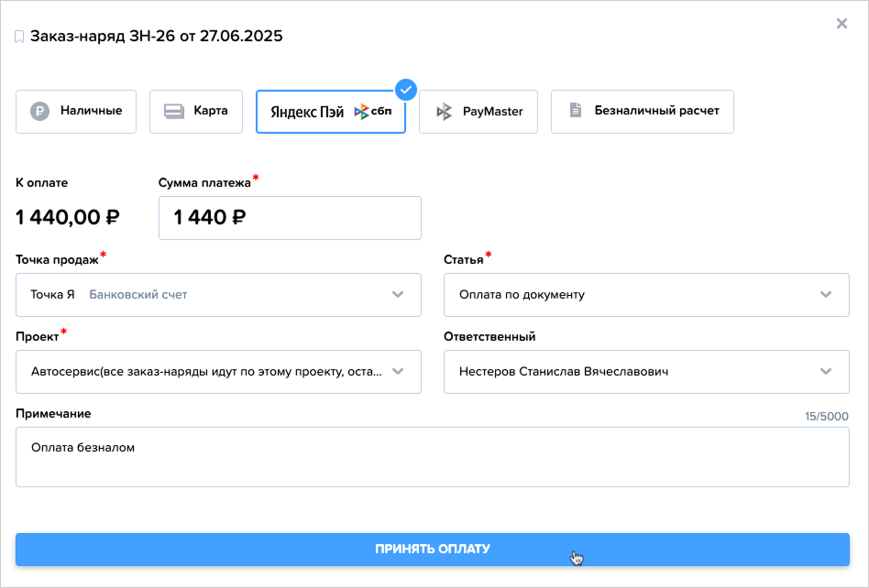Open the Статья dropdown list
Image resolution: width=869 pixels, height=588 pixels.
pos(826,295)
